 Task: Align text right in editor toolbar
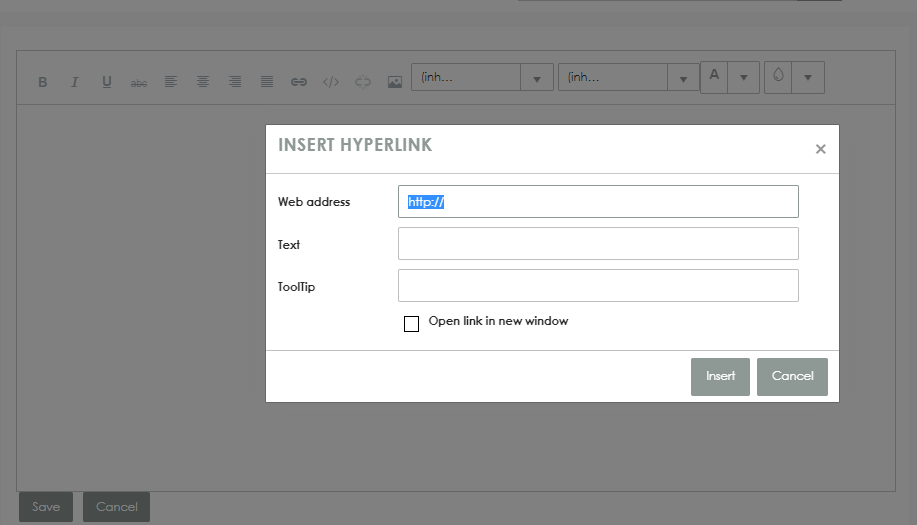(235, 82)
